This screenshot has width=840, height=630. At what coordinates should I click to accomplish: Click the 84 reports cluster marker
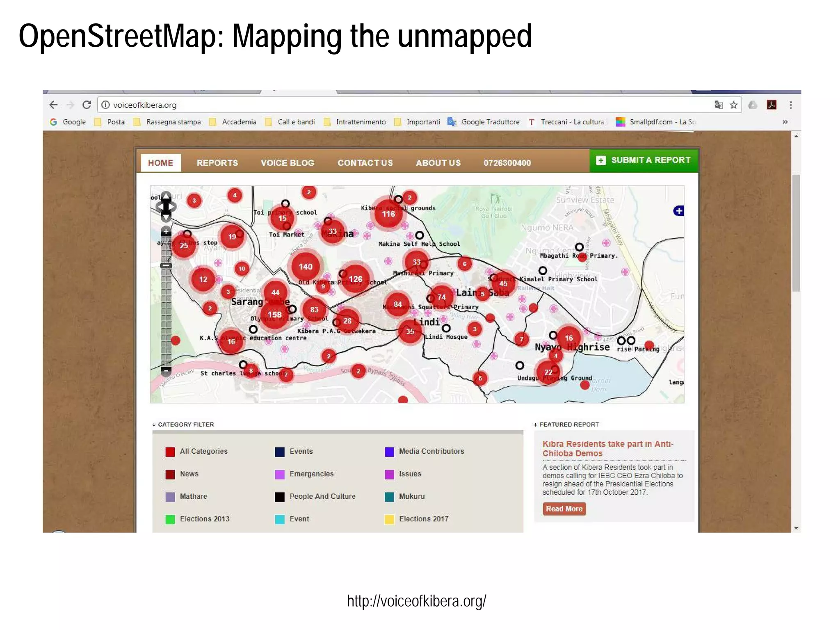pyautogui.click(x=398, y=304)
